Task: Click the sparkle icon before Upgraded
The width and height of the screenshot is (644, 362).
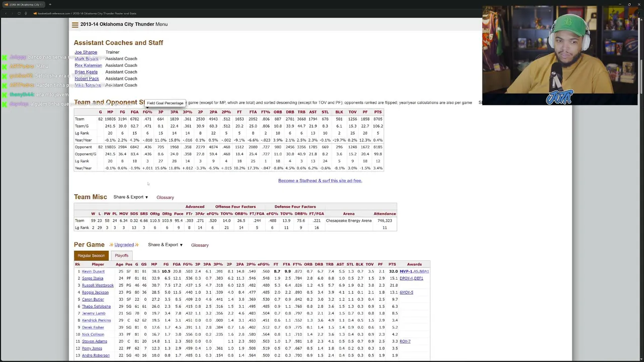Action: pos(111,245)
